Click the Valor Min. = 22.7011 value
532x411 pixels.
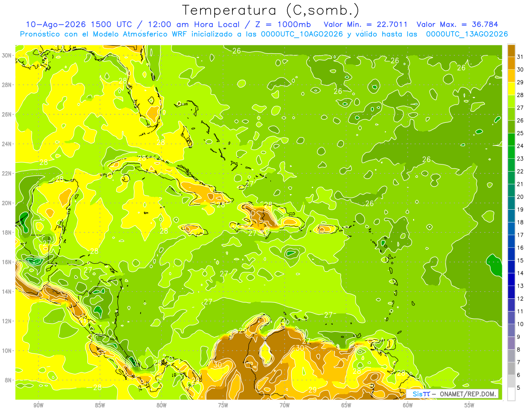[366, 24]
